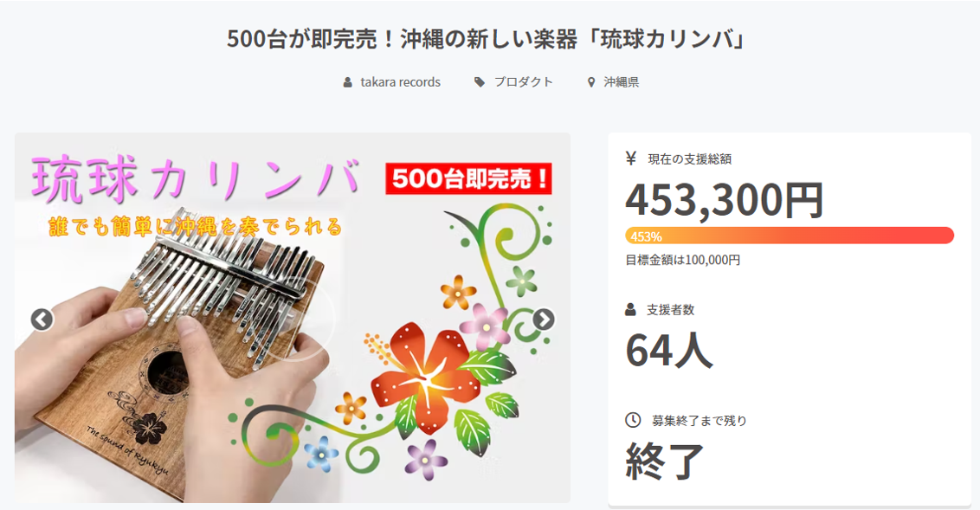This screenshot has height=510, width=980.
Task: Click the map pin icon beside 沖縄県
Action: [591, 82]
